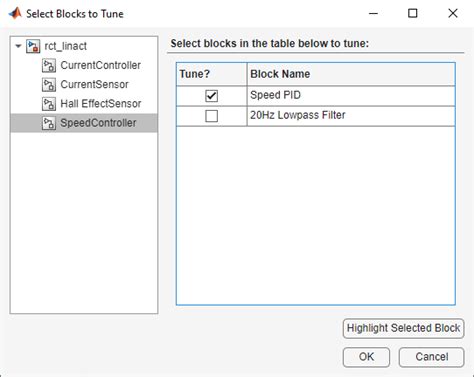
Task: Confirm selection with the OK button
Action: click(x=366, y=357)
